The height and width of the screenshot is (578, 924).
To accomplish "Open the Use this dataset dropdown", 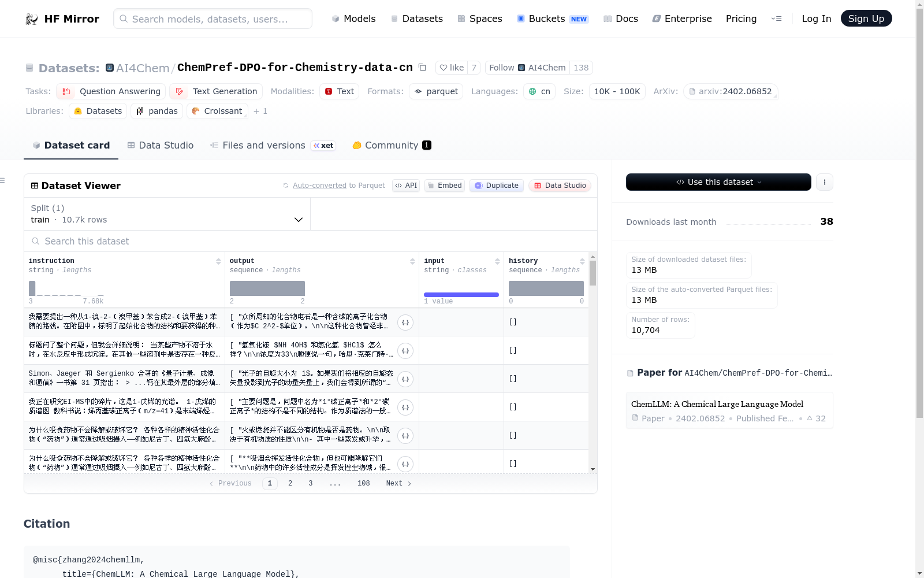I will (718, 182).
